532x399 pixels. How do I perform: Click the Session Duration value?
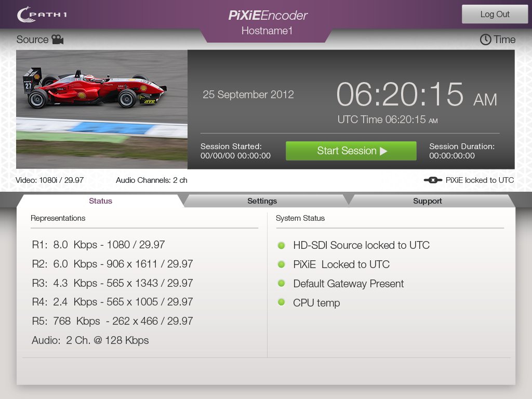[x=452, y=156]
